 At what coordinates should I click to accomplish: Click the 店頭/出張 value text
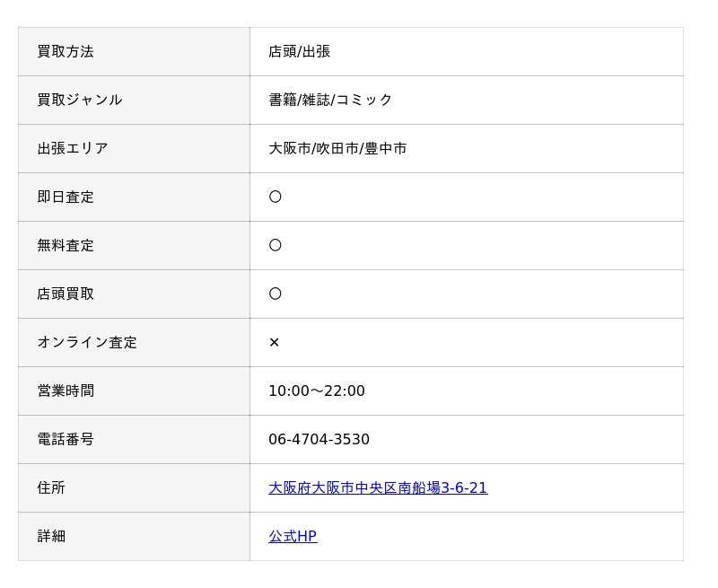pyautogui.click(x=299, y=52)
